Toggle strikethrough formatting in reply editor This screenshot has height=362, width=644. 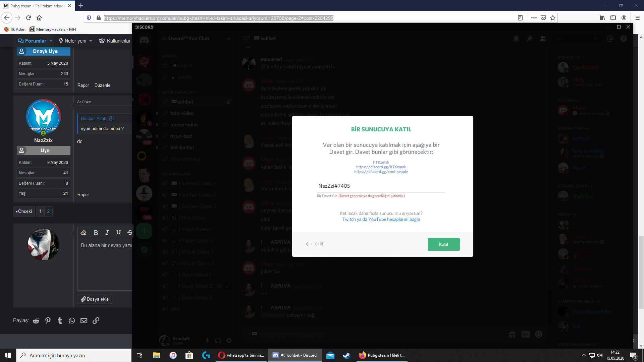[x=129, y=233]
